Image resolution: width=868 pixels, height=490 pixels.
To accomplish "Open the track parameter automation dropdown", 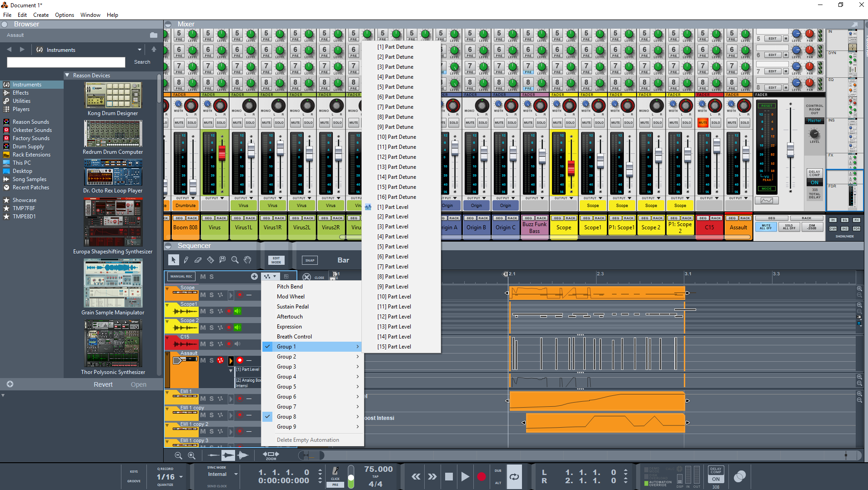I will click(270, 276).
